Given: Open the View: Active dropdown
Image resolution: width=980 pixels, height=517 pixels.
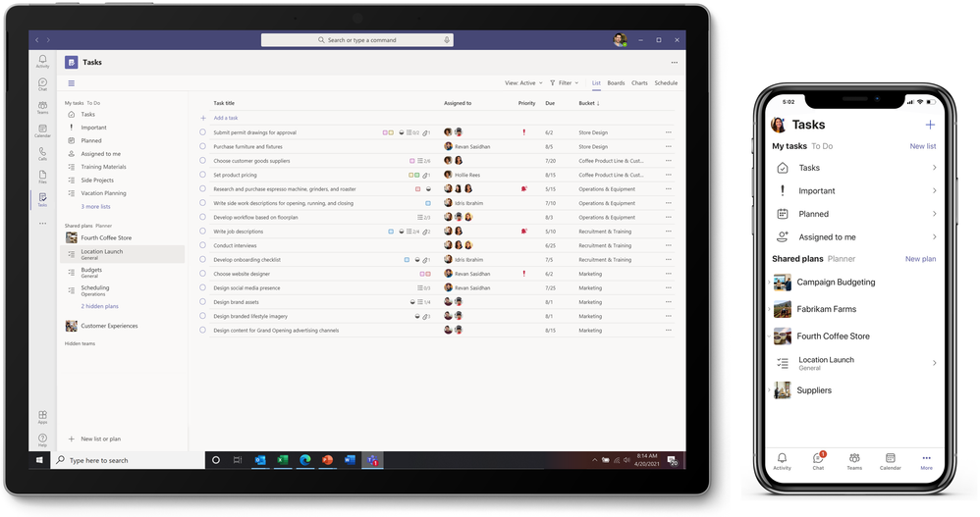Looking at the screenshot, I should coord(523,83).
